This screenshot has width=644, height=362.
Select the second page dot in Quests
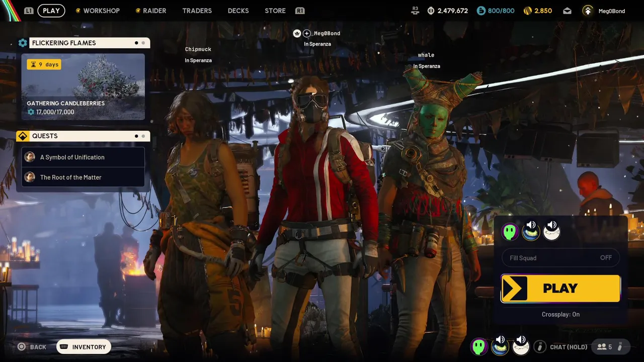(143, 136)
